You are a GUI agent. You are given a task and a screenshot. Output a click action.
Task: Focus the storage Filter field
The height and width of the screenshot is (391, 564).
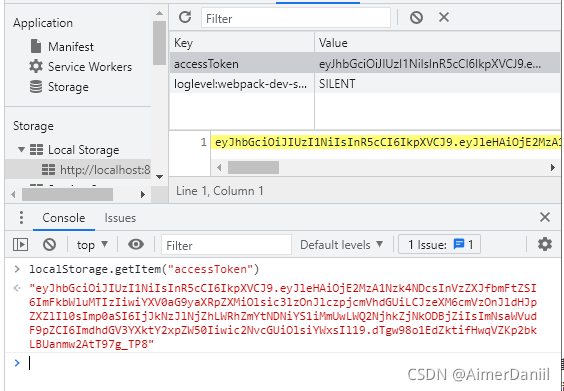[x=296, y=18]
